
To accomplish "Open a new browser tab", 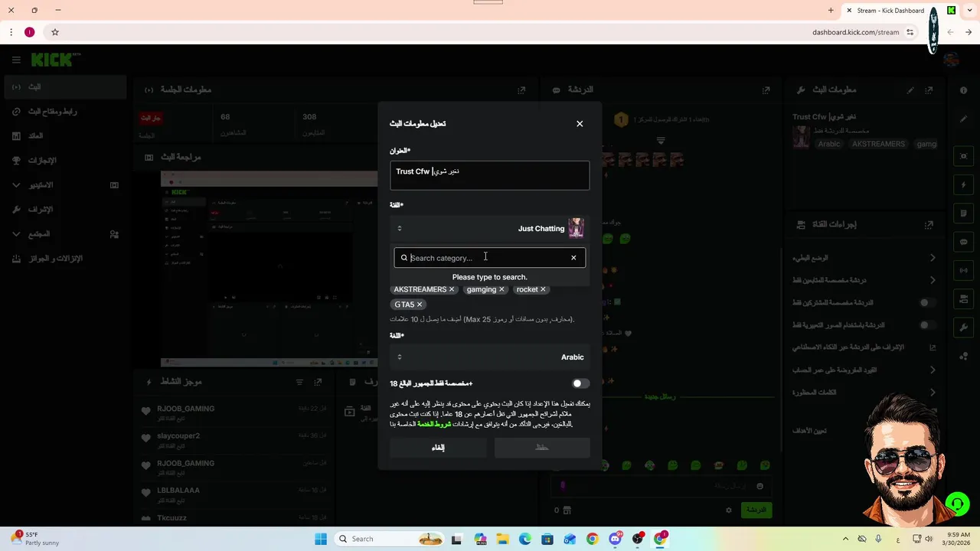I will coord(831,11).
